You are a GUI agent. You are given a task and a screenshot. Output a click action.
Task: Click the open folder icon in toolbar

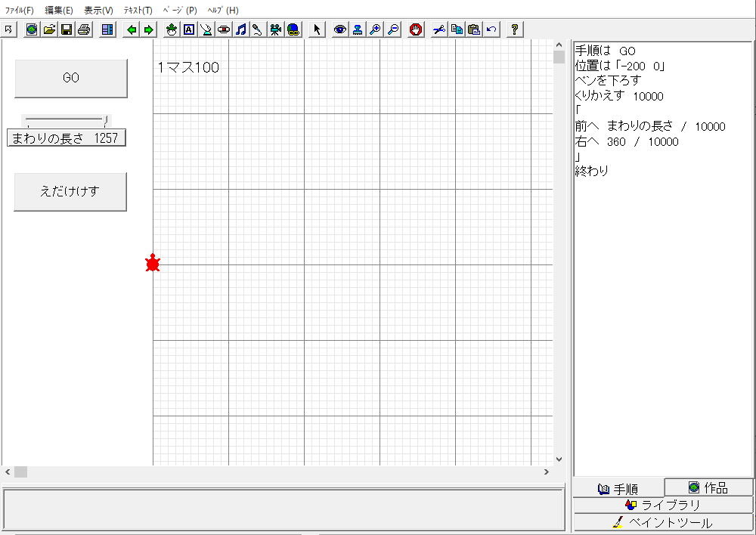click(x=49, y=29)
